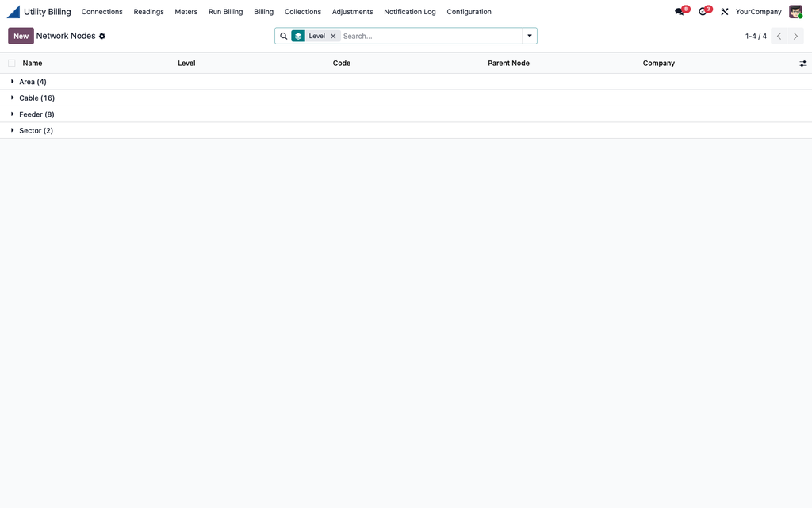Expand the Cable (16) group
Screen dimensions: 812x508
(x=406, y=98)
